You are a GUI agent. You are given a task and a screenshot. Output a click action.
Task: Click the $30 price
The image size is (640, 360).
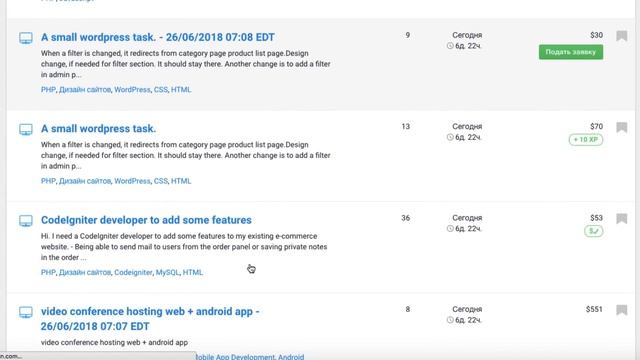[x=596, y=35]
